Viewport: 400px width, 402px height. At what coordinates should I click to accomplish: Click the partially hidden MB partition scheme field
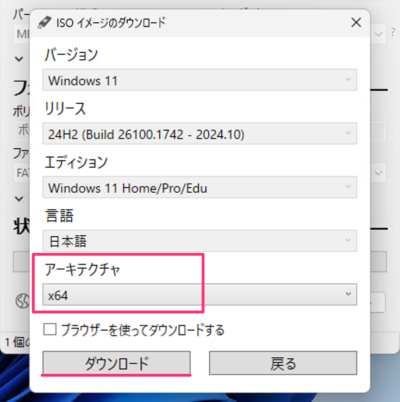point(22,34)
